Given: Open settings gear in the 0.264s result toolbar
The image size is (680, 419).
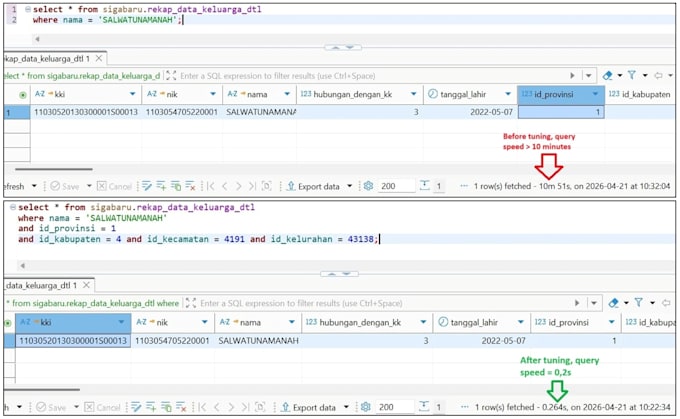Looking at the screenshot, I should [x=366, y=407].
